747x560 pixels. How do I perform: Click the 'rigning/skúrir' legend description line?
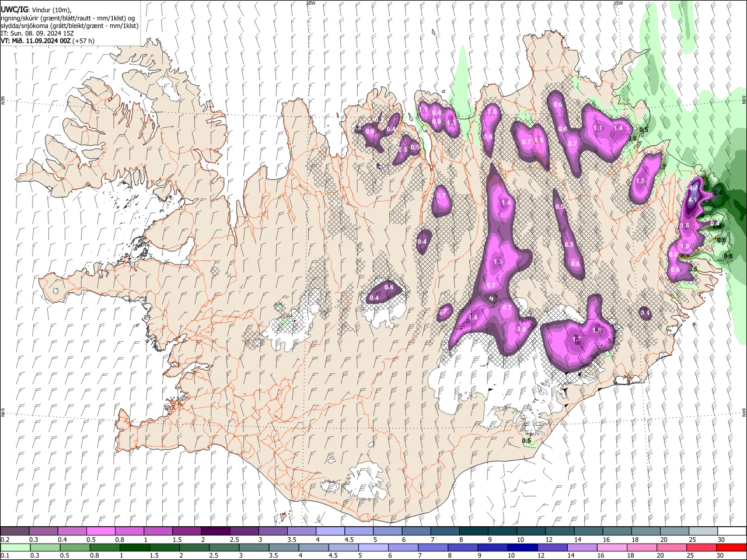69,18
